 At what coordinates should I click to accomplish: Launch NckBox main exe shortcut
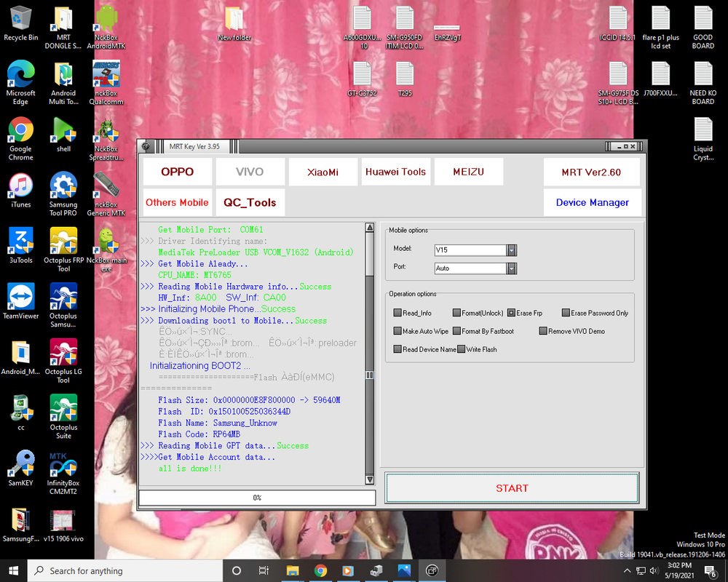106,250
